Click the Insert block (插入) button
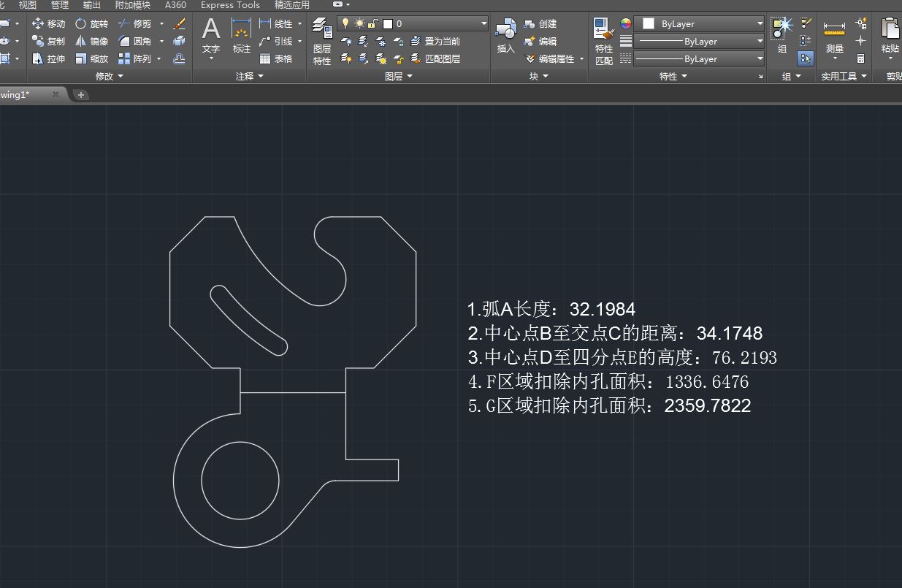The image size is (902, 588). [x=505, y=37]
